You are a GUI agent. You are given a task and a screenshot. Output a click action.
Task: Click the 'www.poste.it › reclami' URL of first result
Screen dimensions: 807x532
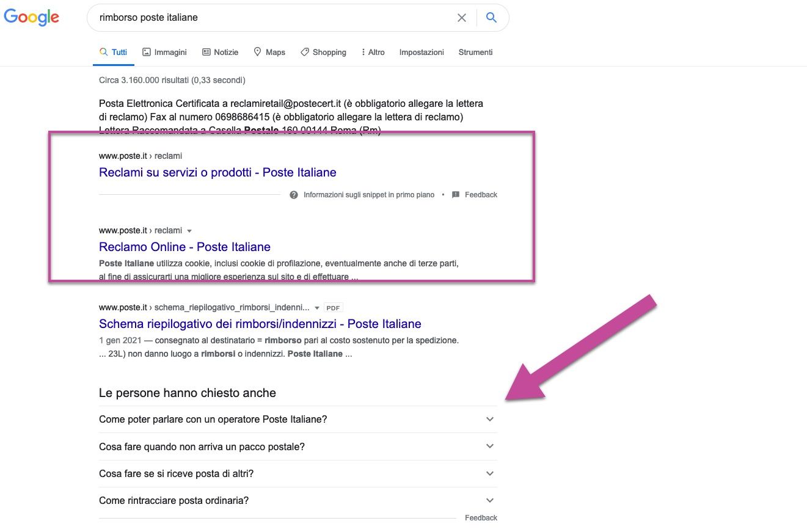click(141, 156)
